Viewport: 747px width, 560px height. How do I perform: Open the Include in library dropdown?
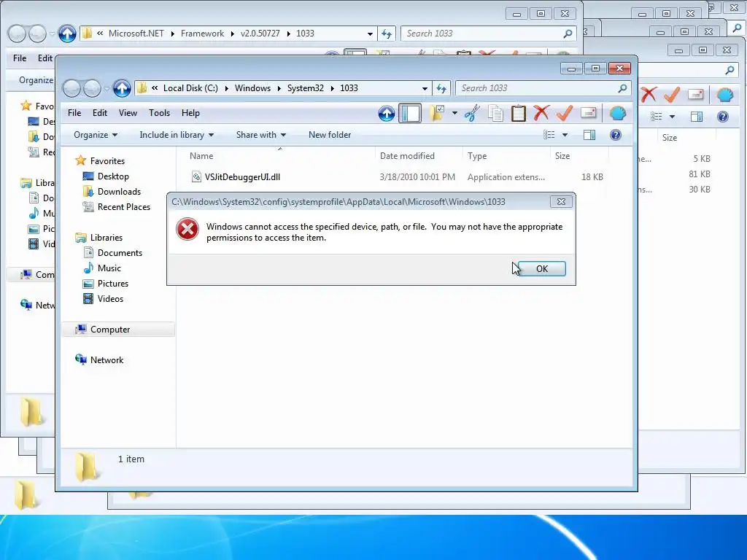[x=177, y=135]
